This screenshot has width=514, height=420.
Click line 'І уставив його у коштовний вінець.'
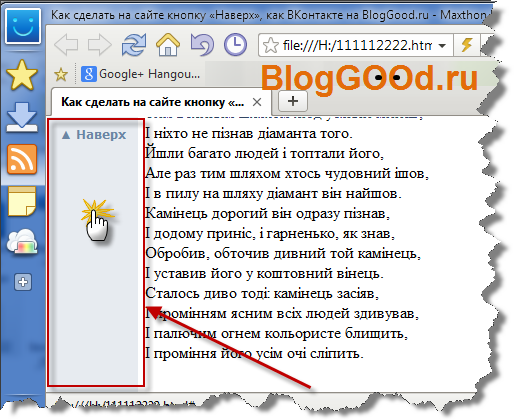tap(264, 274)
